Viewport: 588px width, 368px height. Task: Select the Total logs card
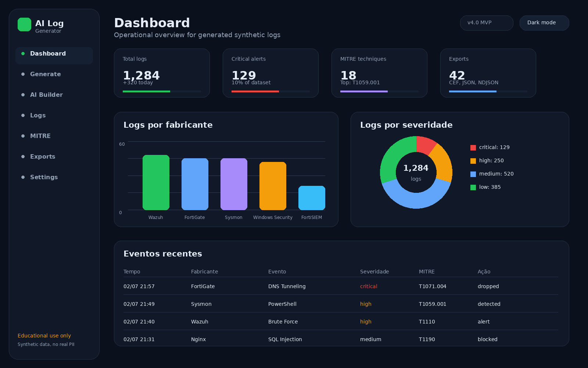162,73
